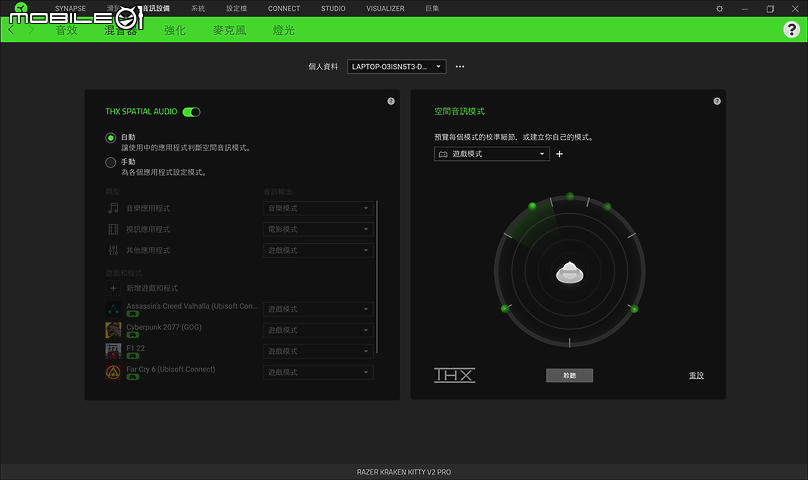Screen dimensions: 808x480
Task: Switch to the 燈光 tab
Action: [x=283, y=30]
